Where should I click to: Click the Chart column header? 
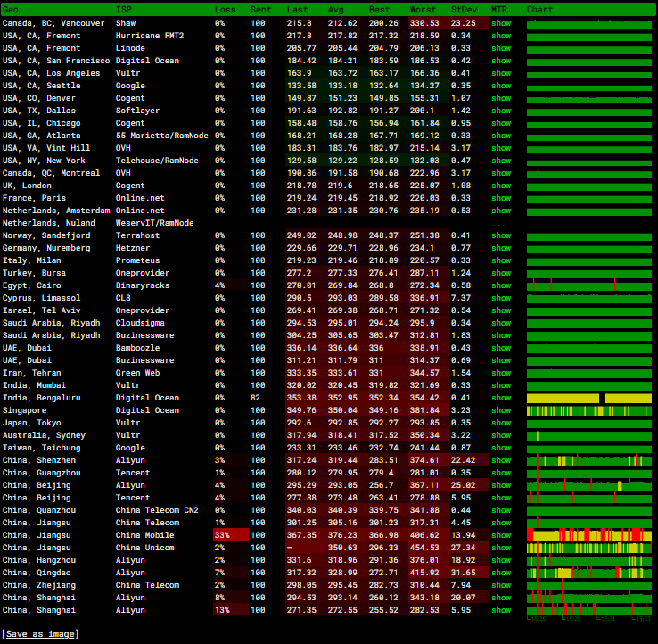tap(539, 10)
